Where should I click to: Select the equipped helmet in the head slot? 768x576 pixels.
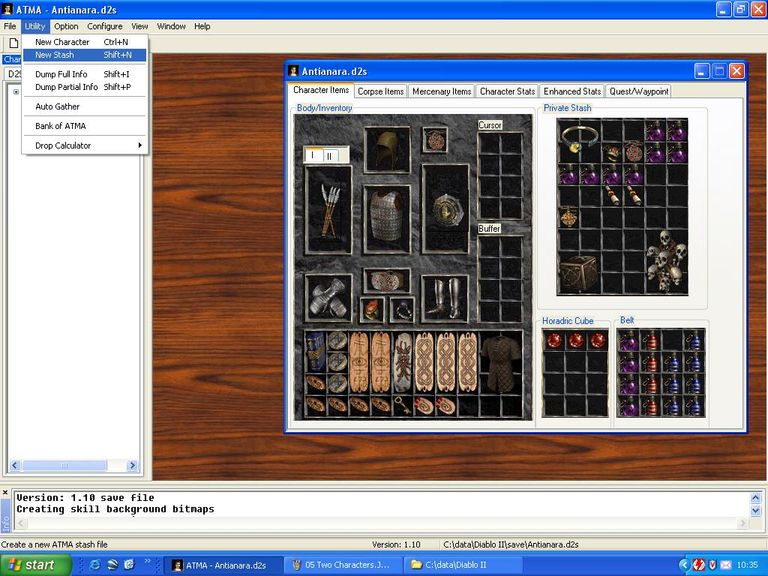click(x=387, y=149)
